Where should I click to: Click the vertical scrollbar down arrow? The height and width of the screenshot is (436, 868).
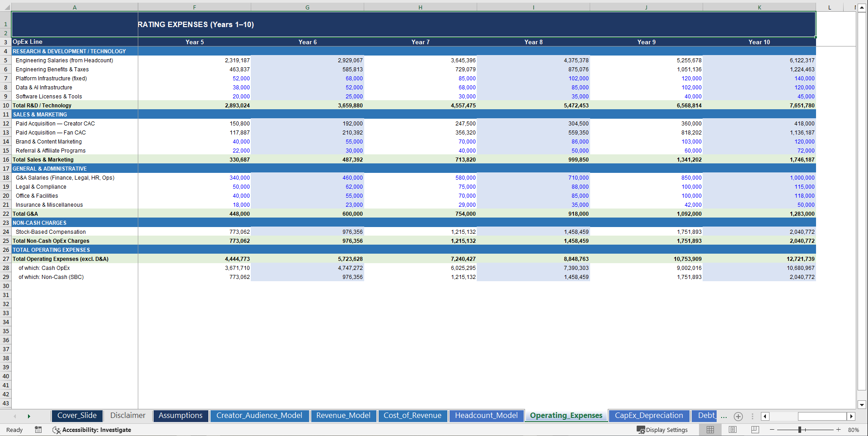coord(861,405)
